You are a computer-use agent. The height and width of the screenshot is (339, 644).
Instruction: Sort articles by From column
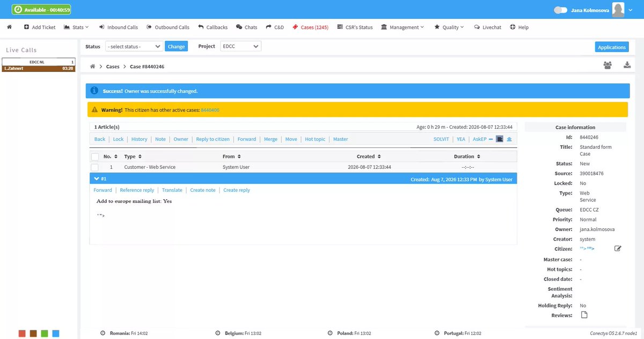[x=232, y=156]
